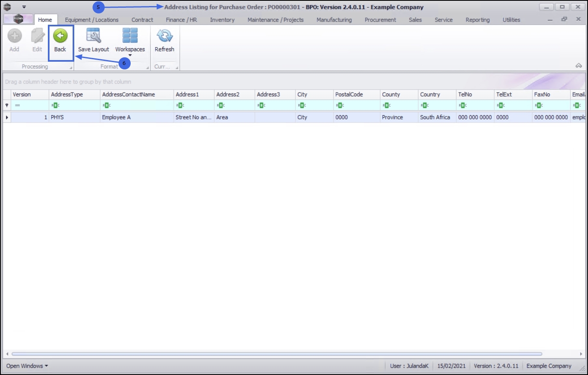588x375 pixels.
Task: Click the Address2 filter condition icon
Action: 220,106
